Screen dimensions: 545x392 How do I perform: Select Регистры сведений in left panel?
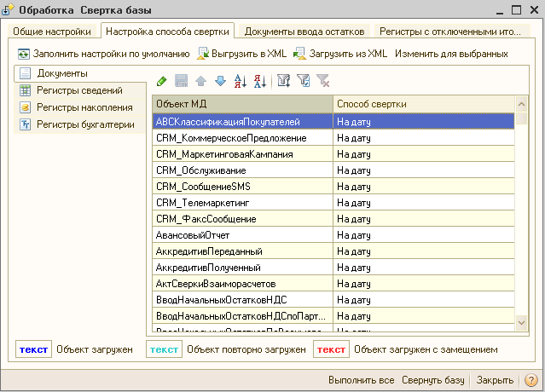click(x=78, y=90)
